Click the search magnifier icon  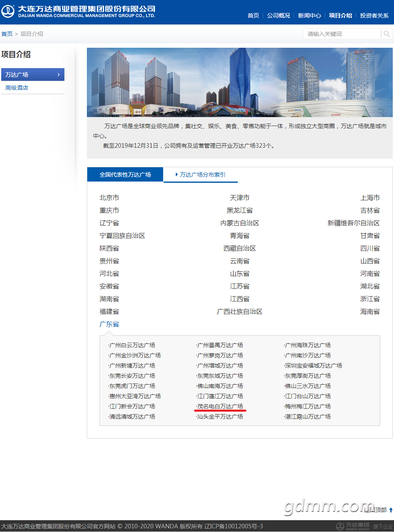pyautogui.click(x=387, y=34)
